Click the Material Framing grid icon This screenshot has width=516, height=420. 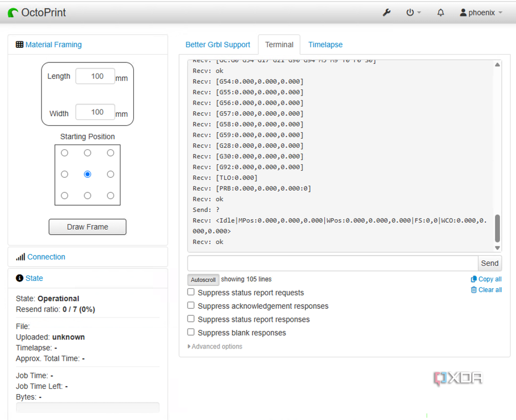20,45
